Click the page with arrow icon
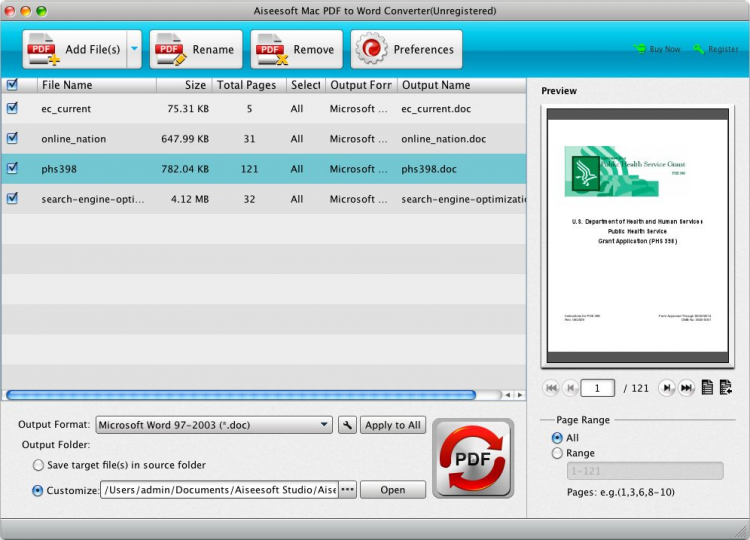Image resolution: width=750 pixels, height=540 pixels. pos(726,387)
